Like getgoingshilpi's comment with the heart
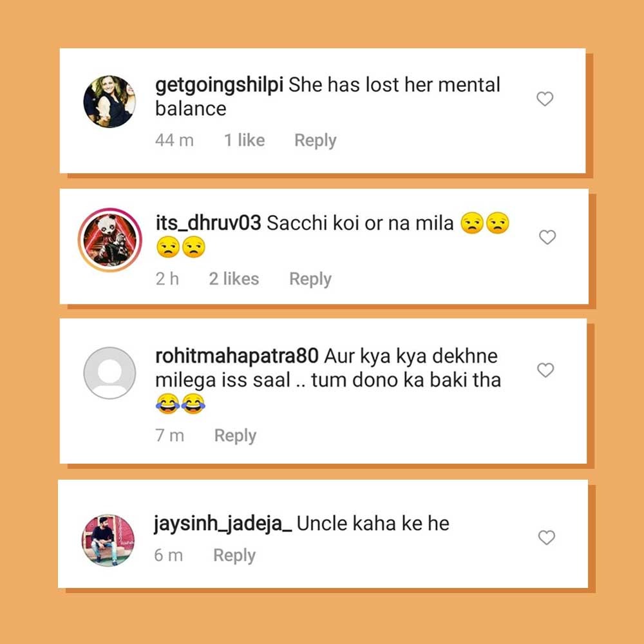Image resolution: width=644 pixels, height=644 pixels. coord(545,99)
